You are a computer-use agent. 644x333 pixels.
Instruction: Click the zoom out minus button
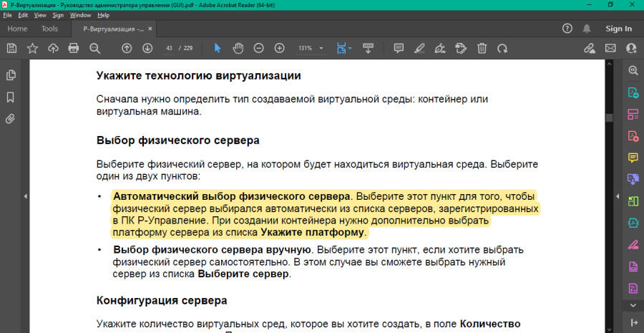click(259, 48)
